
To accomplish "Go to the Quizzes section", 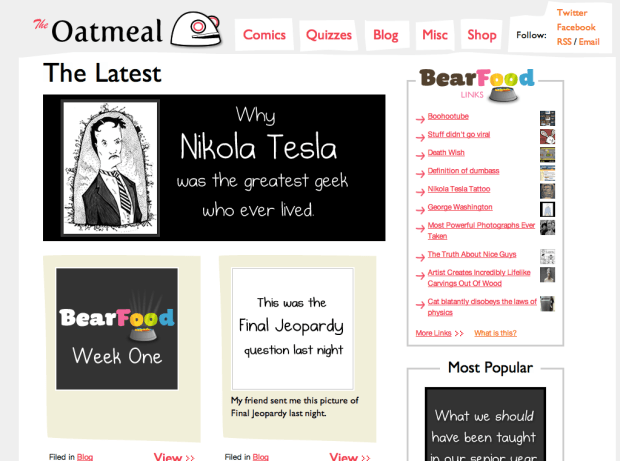I will point(329,35).
